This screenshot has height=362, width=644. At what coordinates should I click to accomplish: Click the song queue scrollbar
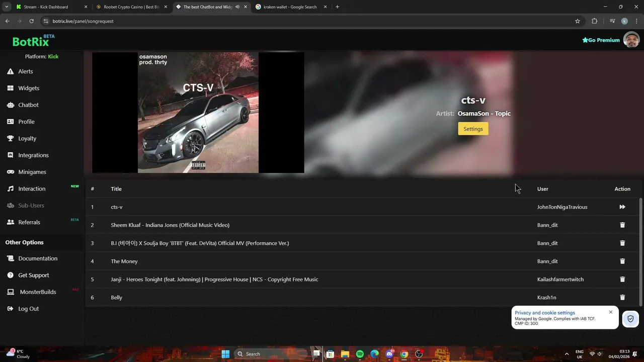click(640, 251)
